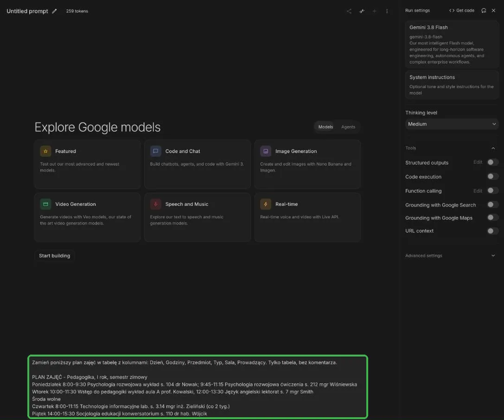Click Edit next to Function calling
The image size is (504, 420).
pyautogui.click(x=478, y=191)
